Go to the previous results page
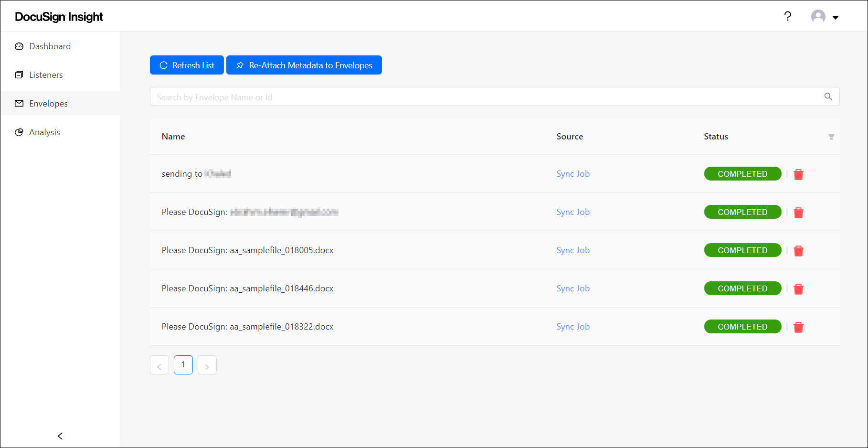 pyautogui.click(x=159, y=365)
